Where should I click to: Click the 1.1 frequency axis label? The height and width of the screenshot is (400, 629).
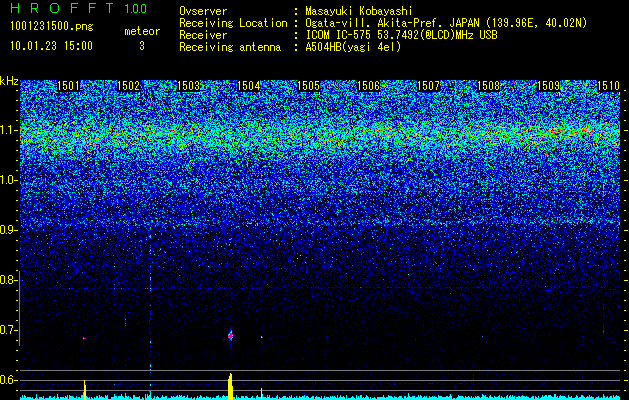coord(9,130)
